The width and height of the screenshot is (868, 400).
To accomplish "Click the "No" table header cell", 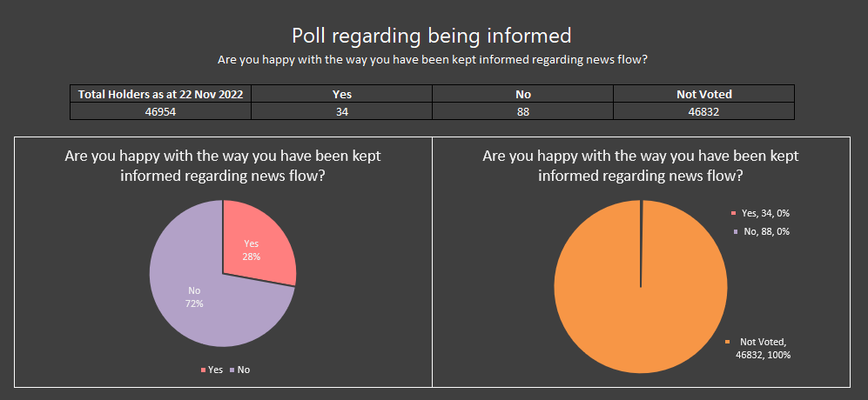I will [522, 94].
